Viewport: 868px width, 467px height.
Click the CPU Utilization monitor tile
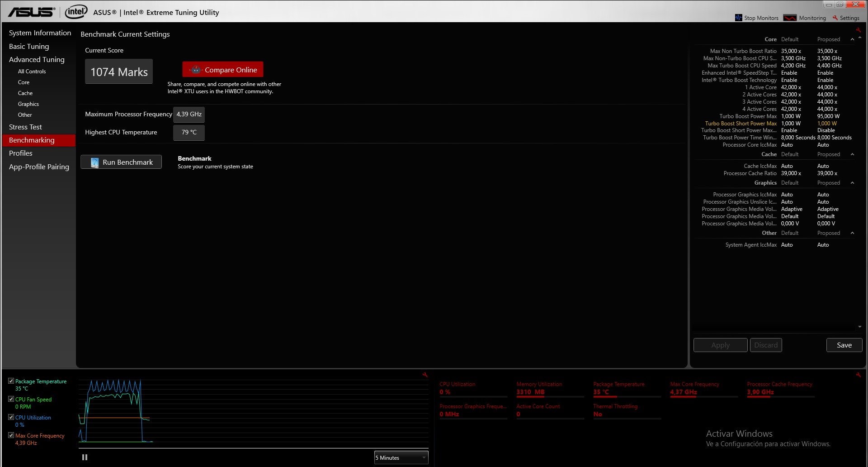coord(473,388)
